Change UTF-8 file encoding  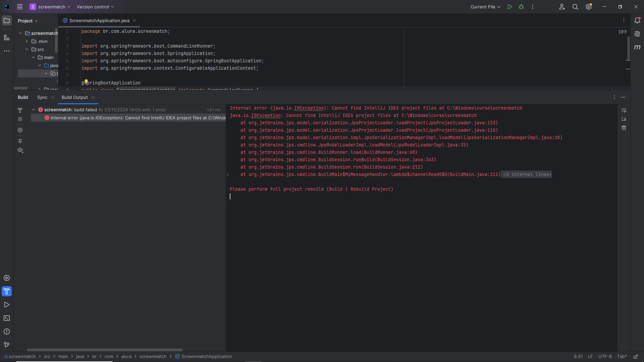tap(605, 357)
